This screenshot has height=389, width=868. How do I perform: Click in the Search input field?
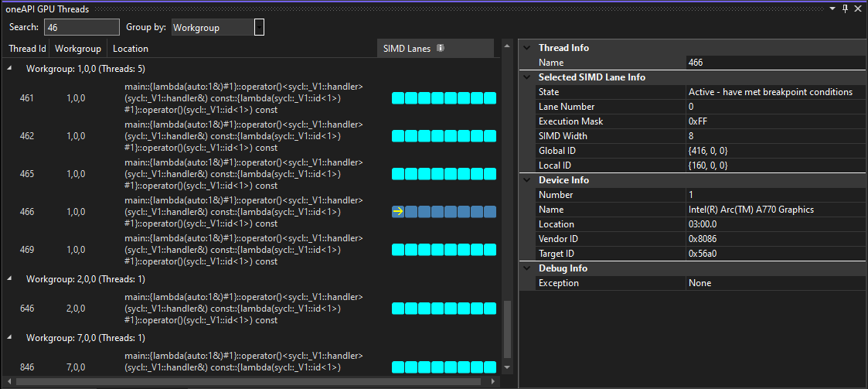pyautogui.click(x=81, y=28)
